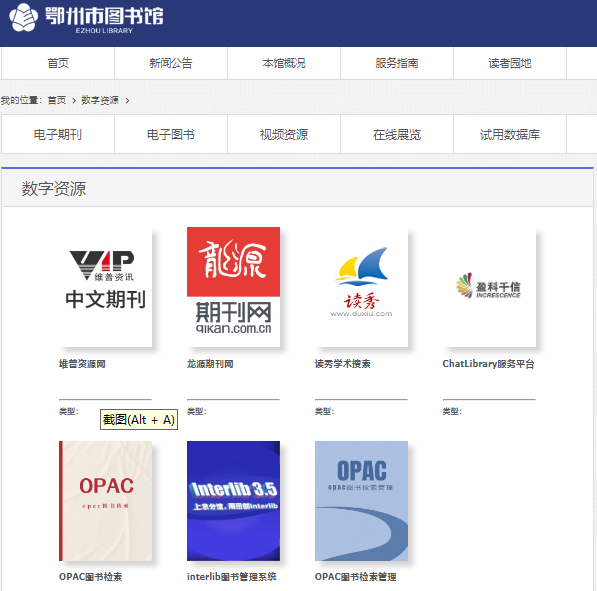This screenshot has height=591, width=597.
Task: Open the 新闻公告 navigation item
Action: (x=171, y=63)
